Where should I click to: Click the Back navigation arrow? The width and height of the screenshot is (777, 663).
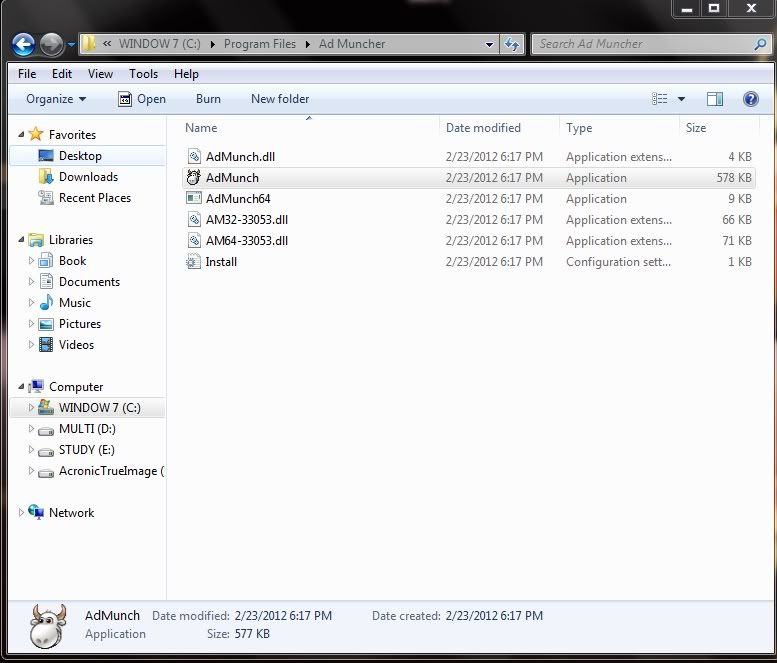(23, 45)
